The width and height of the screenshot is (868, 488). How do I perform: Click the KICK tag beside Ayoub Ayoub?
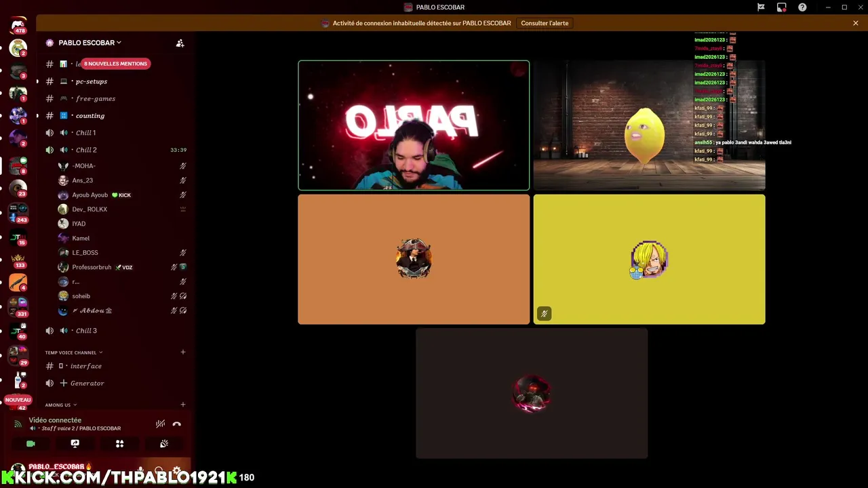[x=121, y=195]
